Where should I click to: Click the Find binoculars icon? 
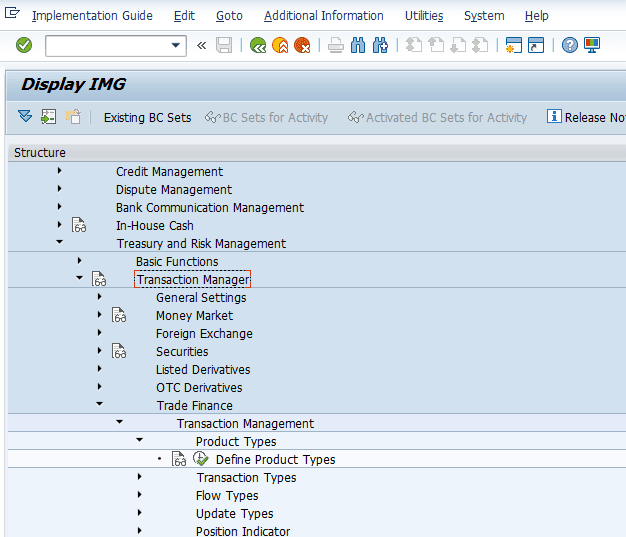(x=358, y=45)
